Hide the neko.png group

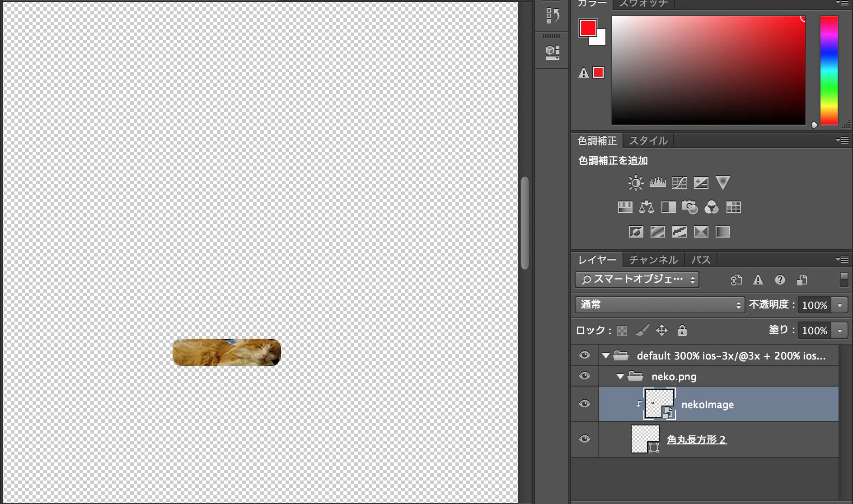585,376
